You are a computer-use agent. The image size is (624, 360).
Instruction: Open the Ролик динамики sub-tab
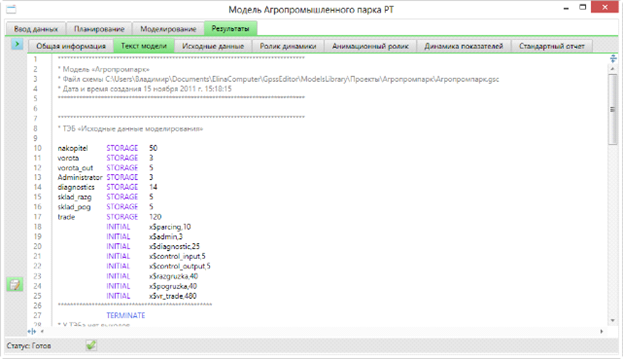[x=288, y=46]
